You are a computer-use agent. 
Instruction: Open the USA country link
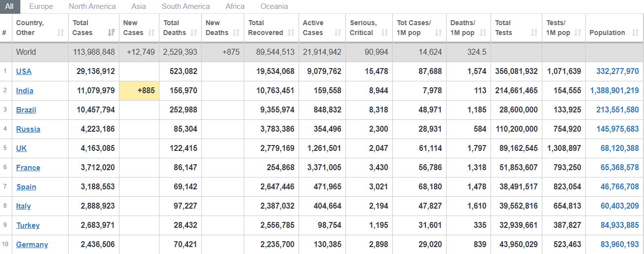coord(24,72)
